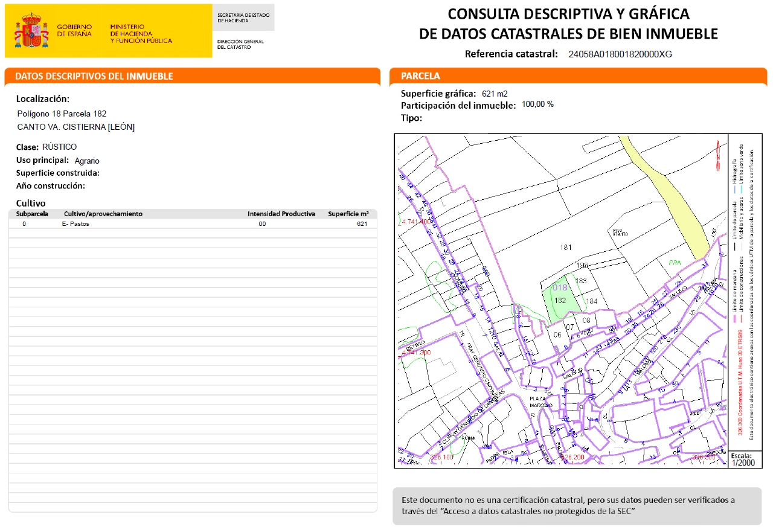Click the 'Año construcción:' label
This screenshot has width=776, height=532.
pyautogui.click(x=51, y=185)
